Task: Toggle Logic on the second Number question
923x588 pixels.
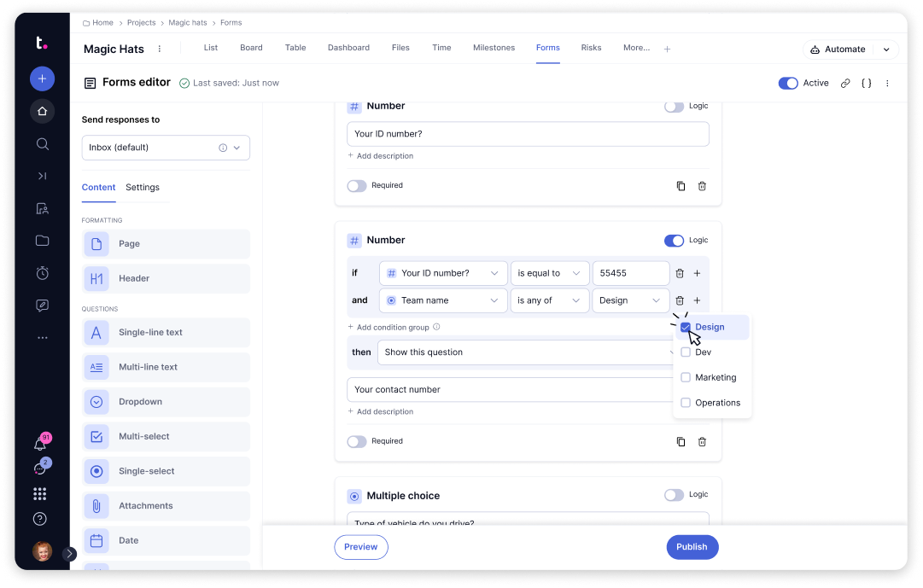Action: (674, 240)
